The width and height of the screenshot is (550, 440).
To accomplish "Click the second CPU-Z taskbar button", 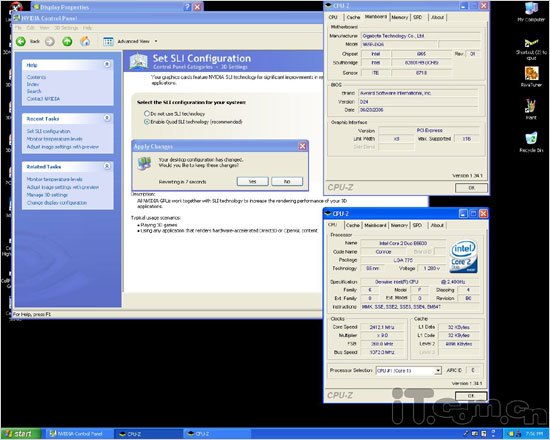I will (x=216, y=434).
